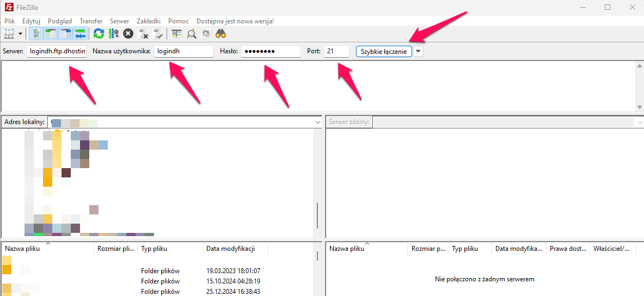This screenshot has height=296, width=644.
Task: Click the Port input field
Action: (x=336, y=51)
